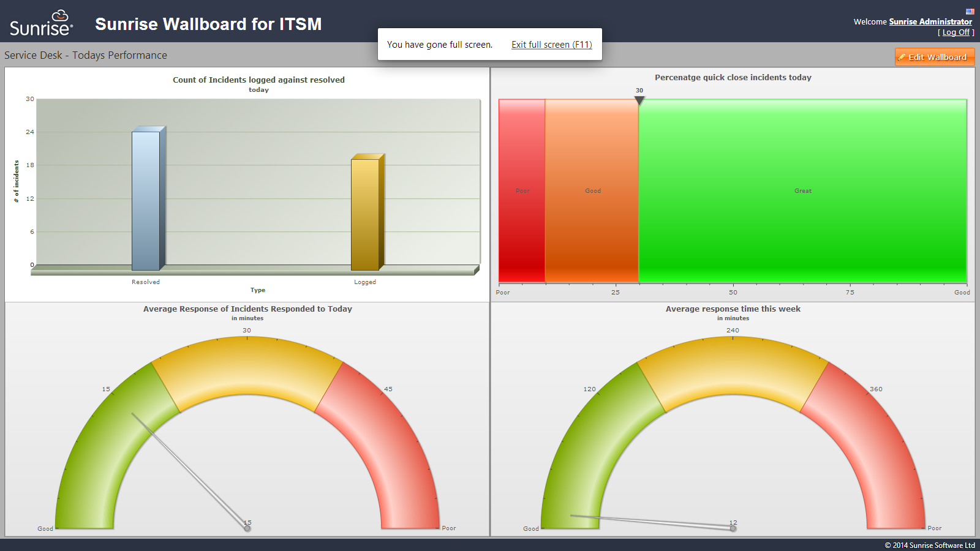Viewport: 980px width, 551px height.
Task: Click the green Great zone of quick close gauge
Action: (x=802, y=191)
